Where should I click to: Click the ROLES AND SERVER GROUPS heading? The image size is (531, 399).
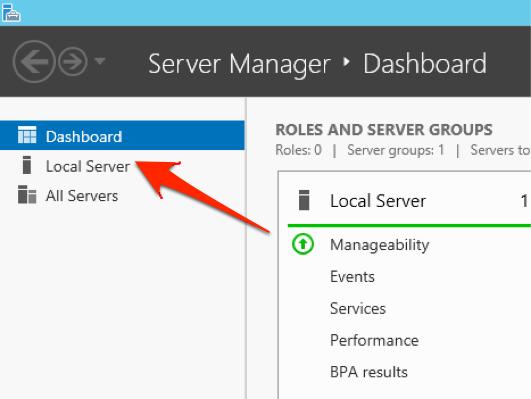[384, 130]
